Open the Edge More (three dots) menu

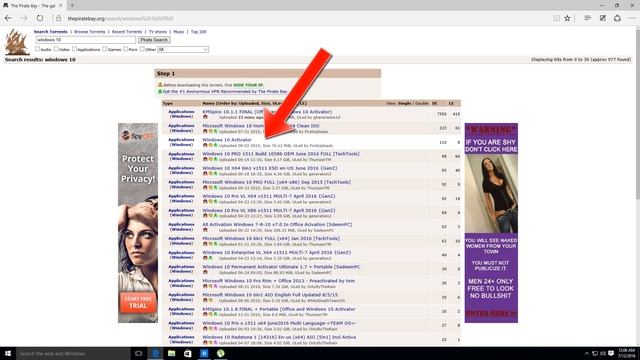632,18
